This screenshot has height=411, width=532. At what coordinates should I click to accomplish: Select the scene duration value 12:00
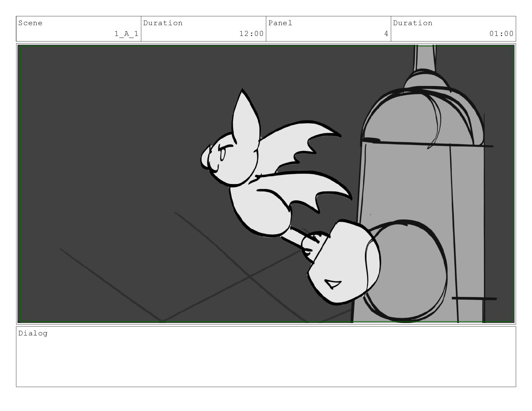[x=251, y=34]
